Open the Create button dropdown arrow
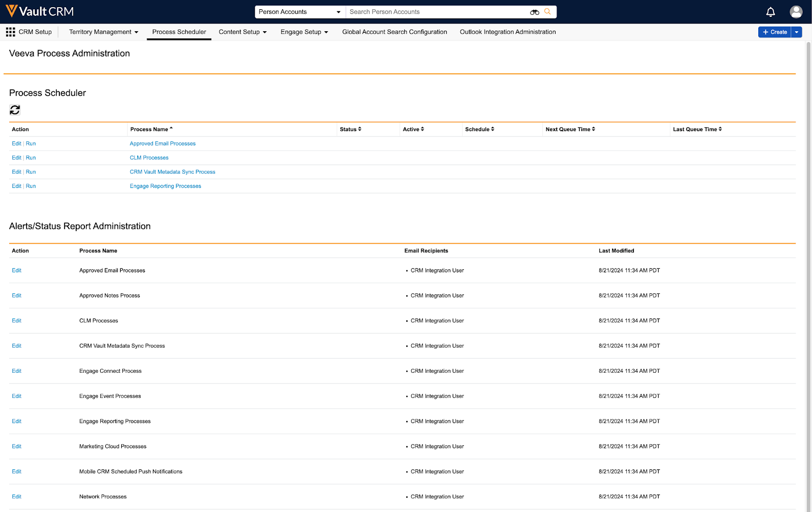This screenshot has width=812, height=512. pyautogui.click(x=797, y=32)
